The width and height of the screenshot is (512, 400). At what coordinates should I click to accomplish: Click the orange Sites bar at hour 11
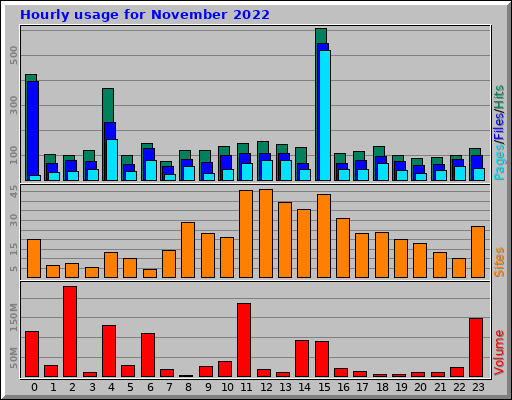pyautogui.click(x=246, y=234)
